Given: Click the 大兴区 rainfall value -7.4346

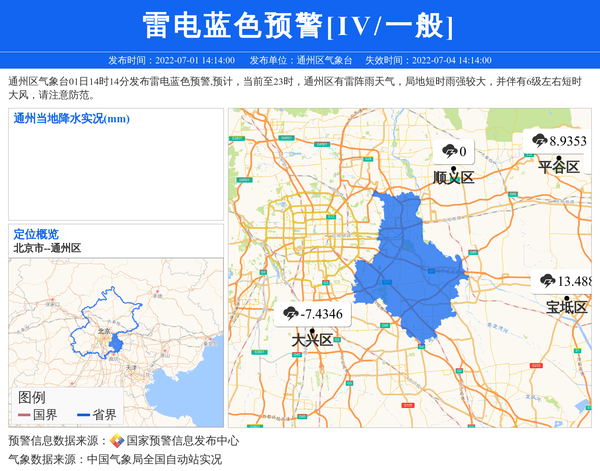Looking at the screenshot, I should coord(322,314).
